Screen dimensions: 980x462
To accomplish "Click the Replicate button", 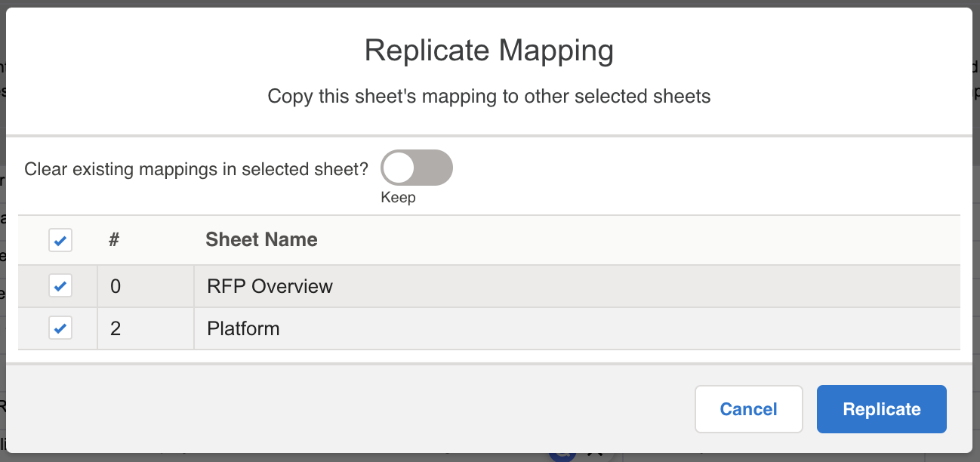I will 881,409.
